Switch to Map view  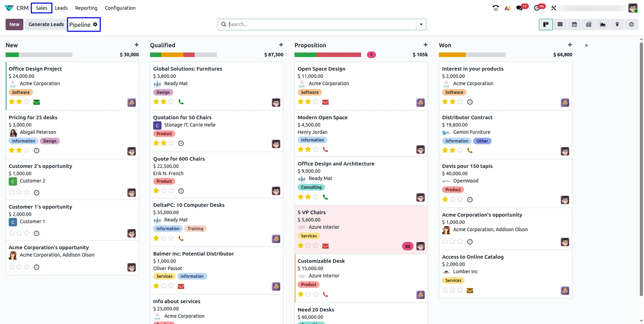point(617,24)
